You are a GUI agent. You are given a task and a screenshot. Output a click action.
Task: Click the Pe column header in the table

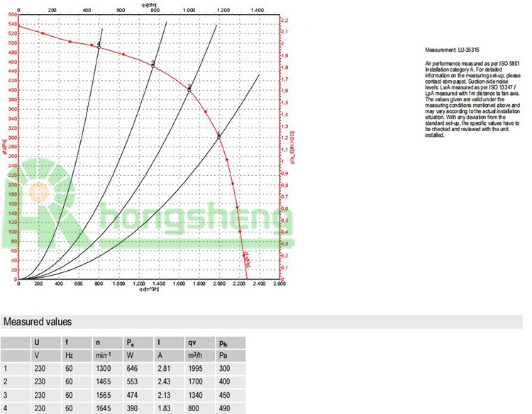click(130, 342)
